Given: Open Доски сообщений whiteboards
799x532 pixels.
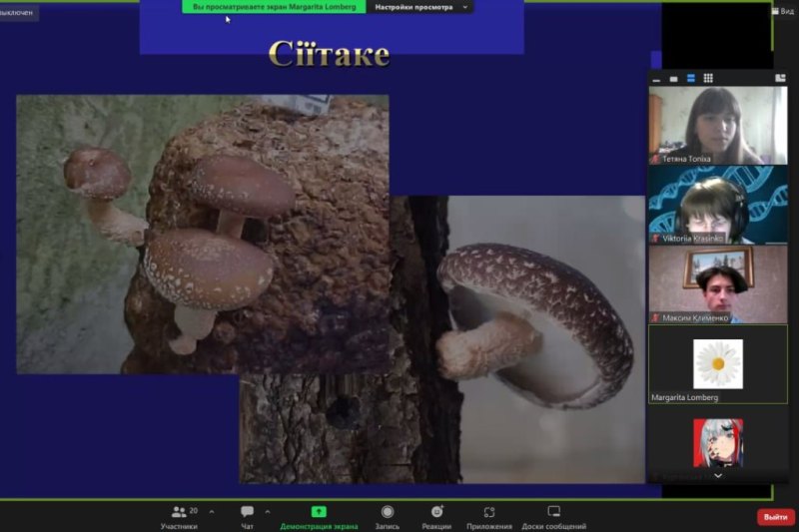Looking at the screenshot, I should click(553, 516).
